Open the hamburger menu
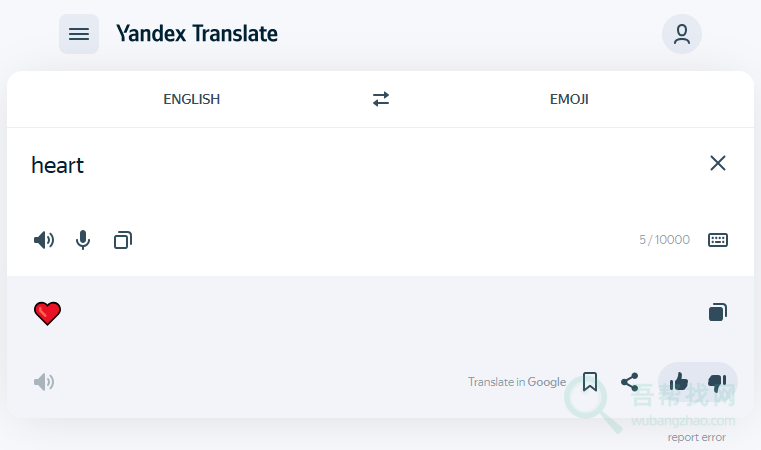Image resolution: width=761 pixels, height=450 pixels. pos(79,34)
